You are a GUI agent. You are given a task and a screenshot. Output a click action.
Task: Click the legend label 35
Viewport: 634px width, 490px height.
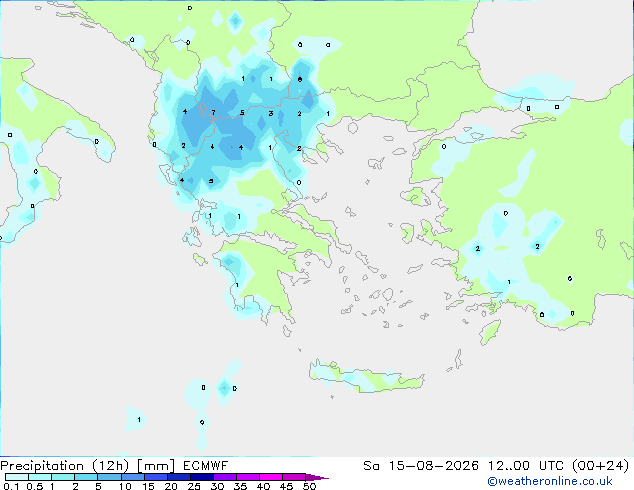pos(240,486)
